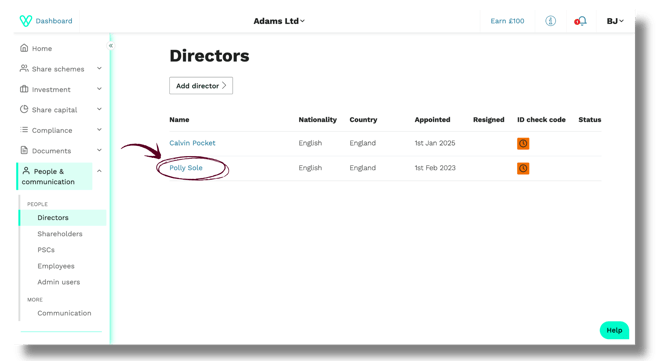Open the notifications bell icon
This screenshot has height=361, width=670.
582,21
